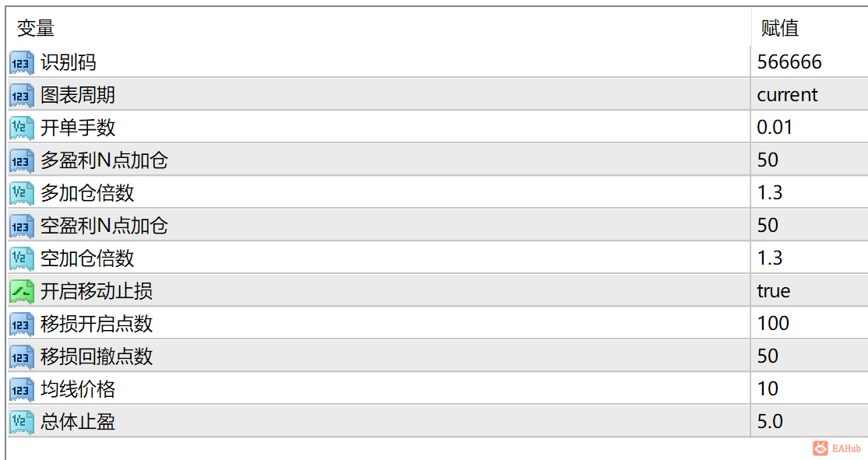
Task: Click the decimal icon beside 多加仓倍数
Action: tap(22, 193)
